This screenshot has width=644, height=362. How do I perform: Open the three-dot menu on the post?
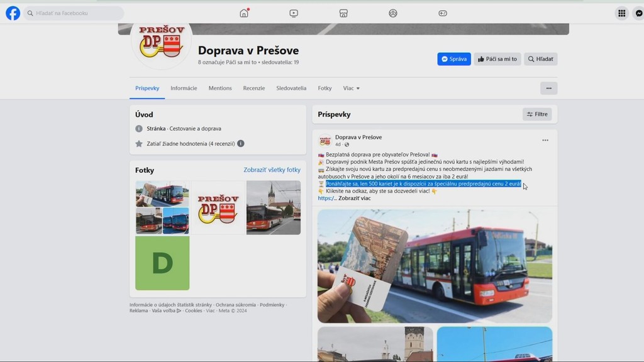tap(545, 140)
